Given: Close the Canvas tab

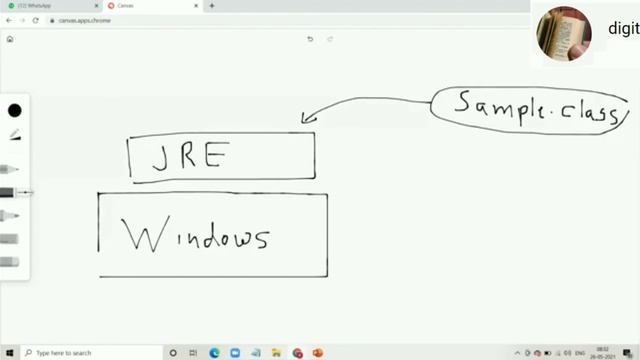Looking at the screenshot, I should [x=196, y=6].
